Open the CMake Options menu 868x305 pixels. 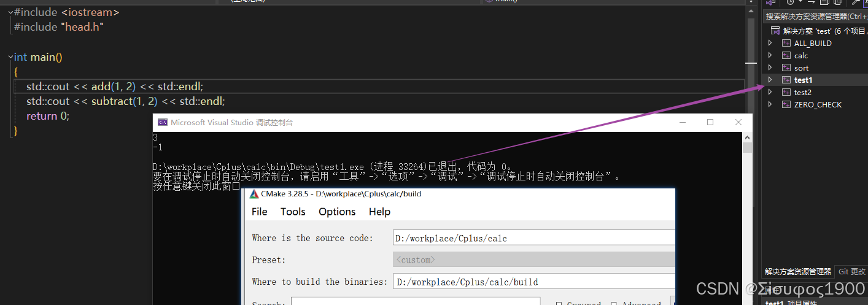point(337,212)
